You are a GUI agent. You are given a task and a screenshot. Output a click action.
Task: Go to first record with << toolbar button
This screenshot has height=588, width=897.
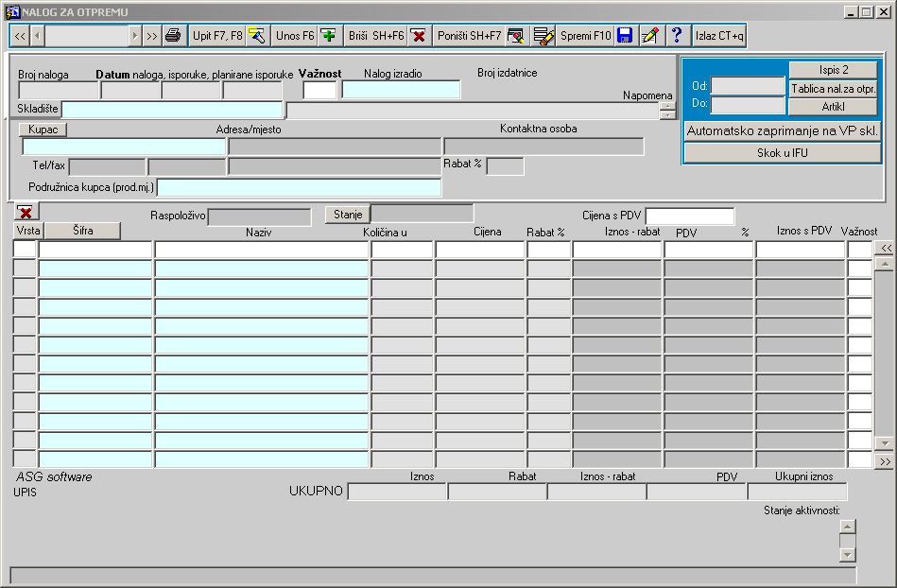(20, 36)
